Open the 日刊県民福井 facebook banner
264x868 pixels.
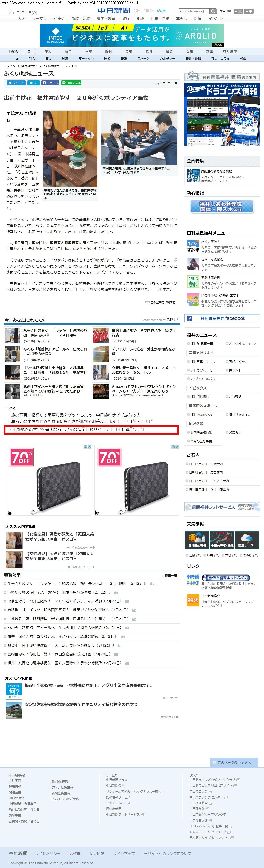coord(222,318)
